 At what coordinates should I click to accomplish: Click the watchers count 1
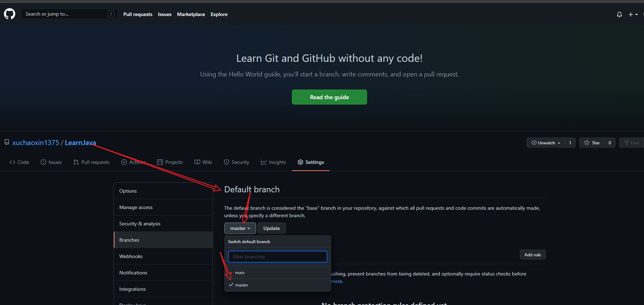(570, 143)
